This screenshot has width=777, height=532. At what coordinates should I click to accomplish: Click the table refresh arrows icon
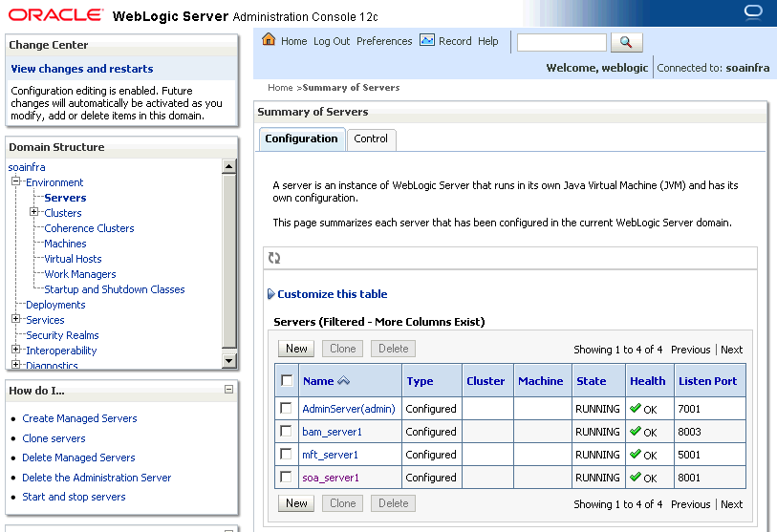click(x=274, y=258)
